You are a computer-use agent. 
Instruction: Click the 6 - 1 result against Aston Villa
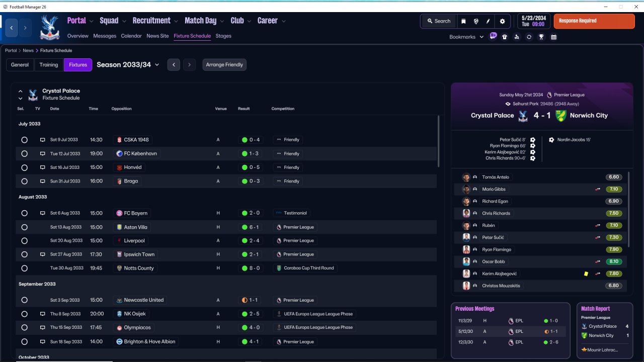250,227
